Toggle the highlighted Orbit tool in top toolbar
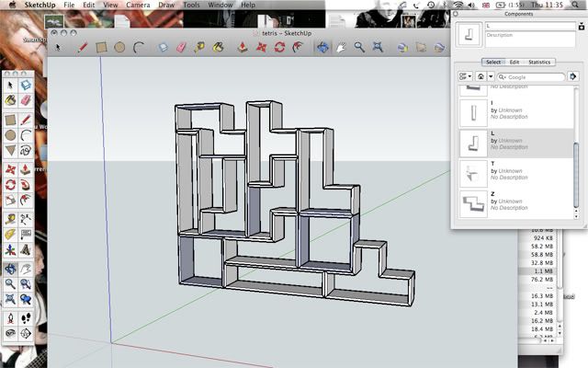Viewport: 588px width, 368px height. point(322,47)
